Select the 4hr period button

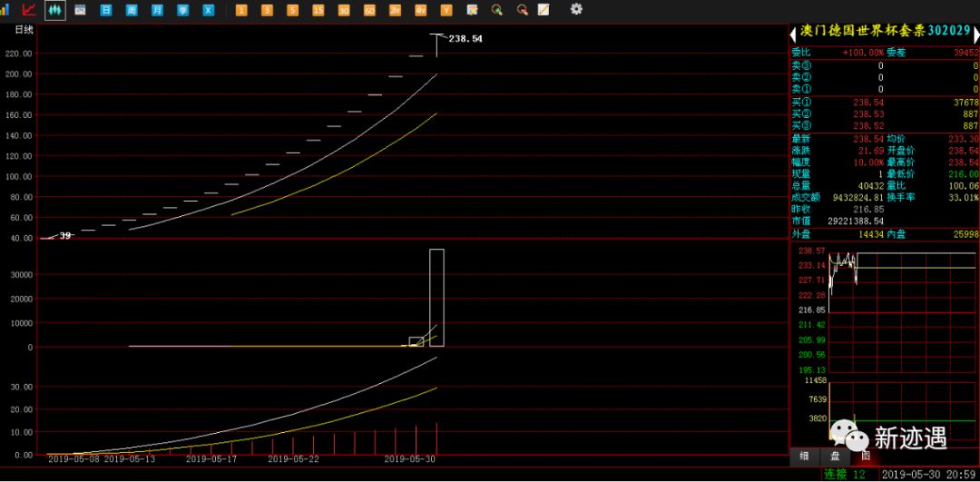point(421,10)
